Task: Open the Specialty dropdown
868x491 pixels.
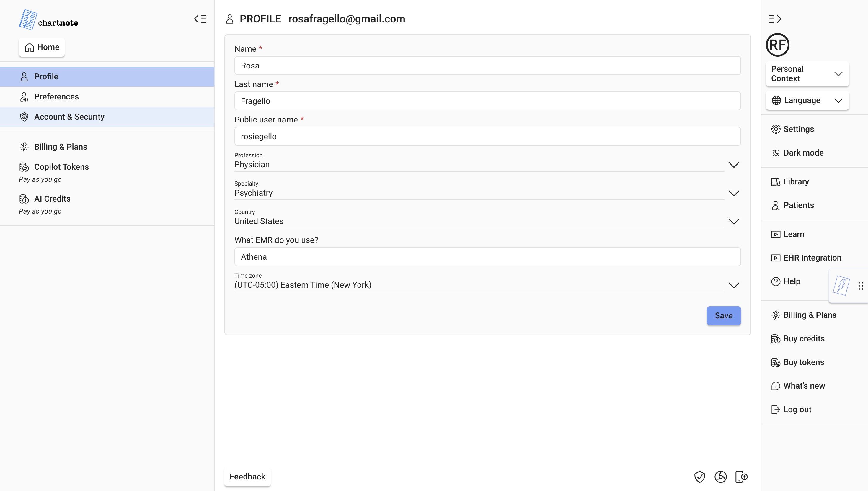Action: [x=733, y=193]
